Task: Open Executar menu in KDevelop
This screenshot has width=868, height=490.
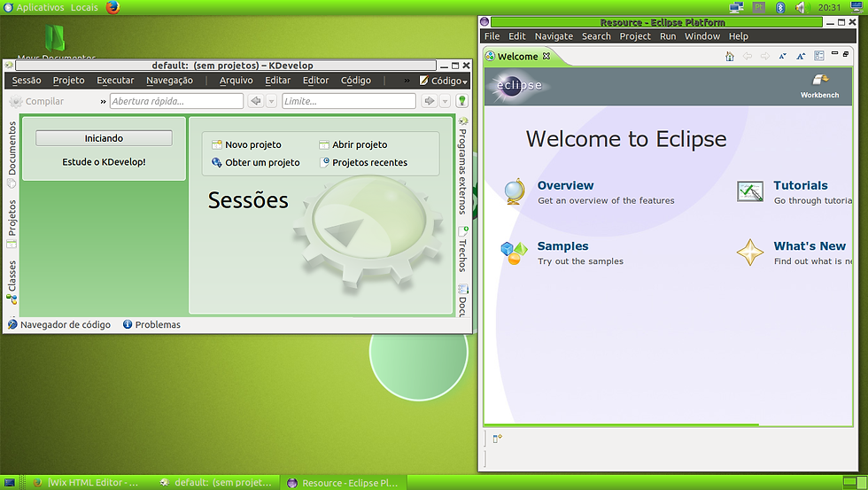Action: coord(115,81)
